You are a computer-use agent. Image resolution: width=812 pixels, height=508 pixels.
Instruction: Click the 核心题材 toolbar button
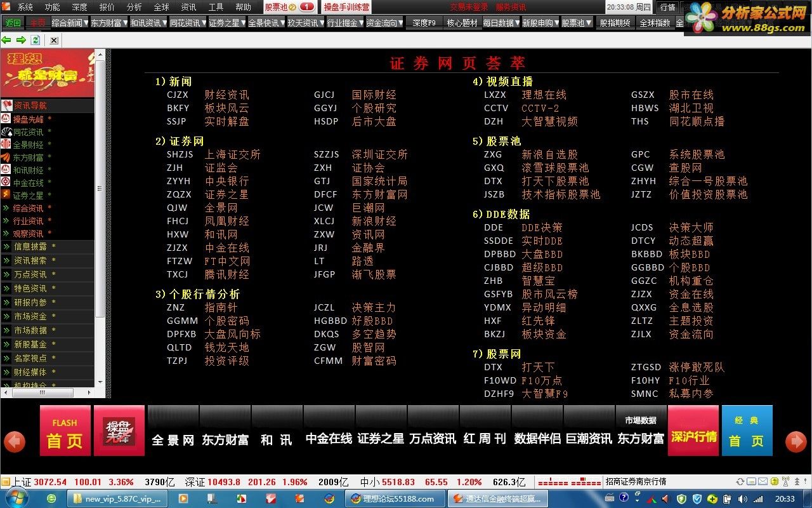click(x=462, y=22)
